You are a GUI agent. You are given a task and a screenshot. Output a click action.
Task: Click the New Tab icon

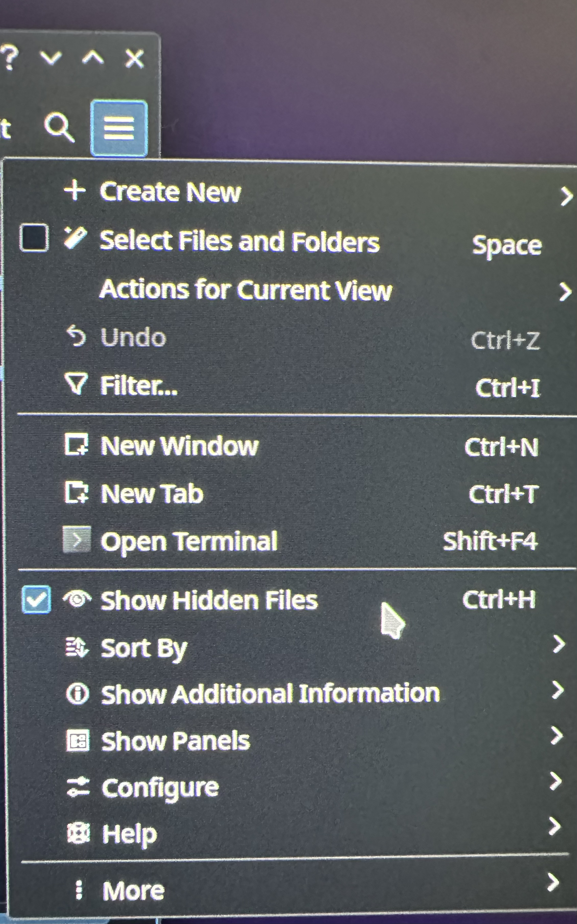coord(76,493)
